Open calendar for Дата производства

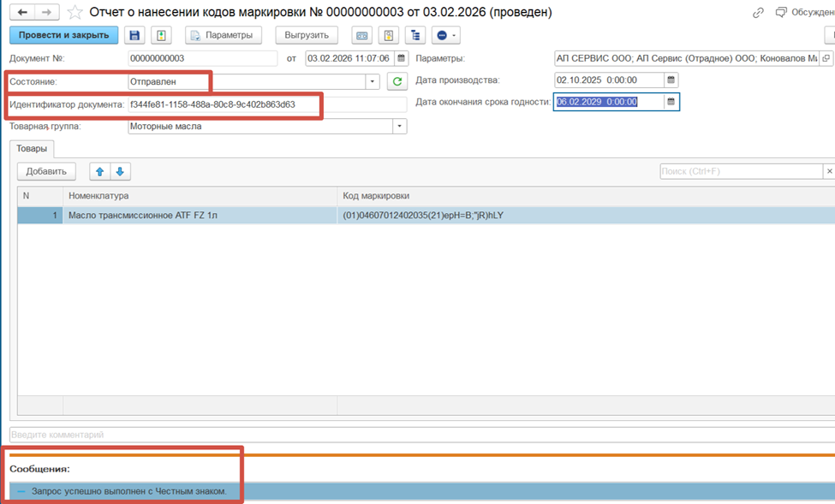(x=671, y=80)
